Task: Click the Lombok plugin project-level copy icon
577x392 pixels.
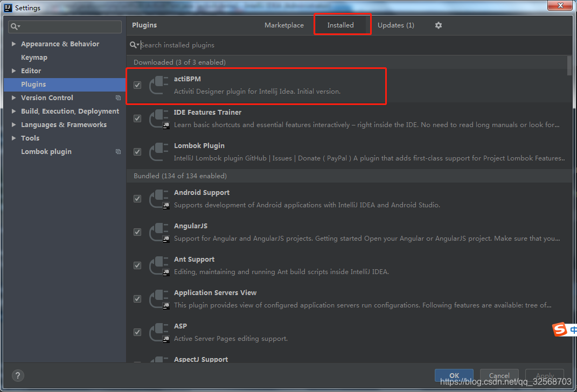Action: (118, 151)
